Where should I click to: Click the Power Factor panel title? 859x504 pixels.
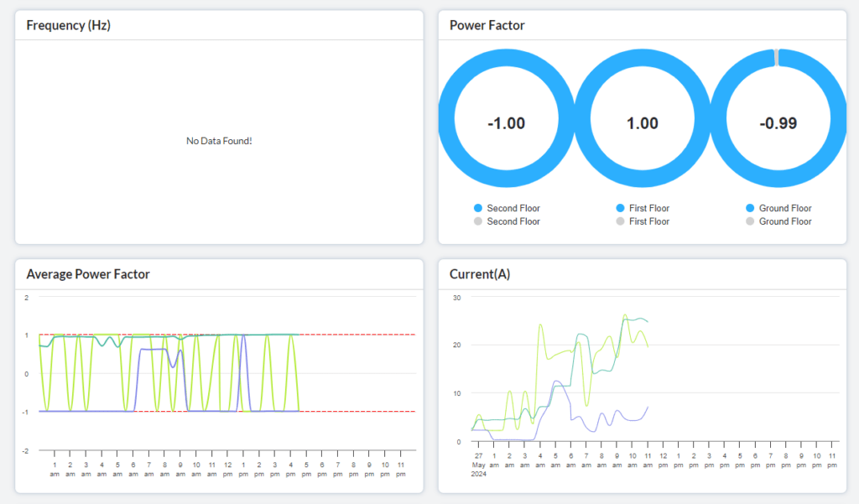coord(487,25)
